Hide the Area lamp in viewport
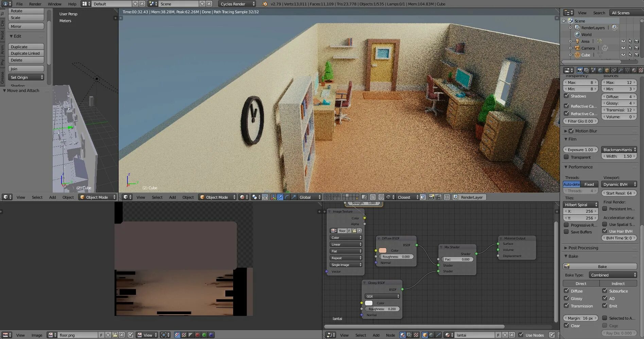644x339 pixels. pyautogui.click(x=623, y=41)
